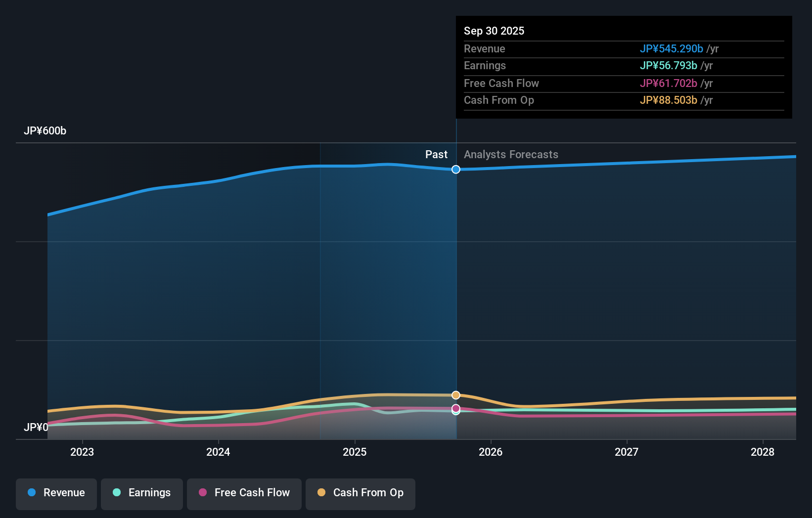Toggle the Cash From Op series visibility
Screen dimensions: 812x518
click(360, 493)
